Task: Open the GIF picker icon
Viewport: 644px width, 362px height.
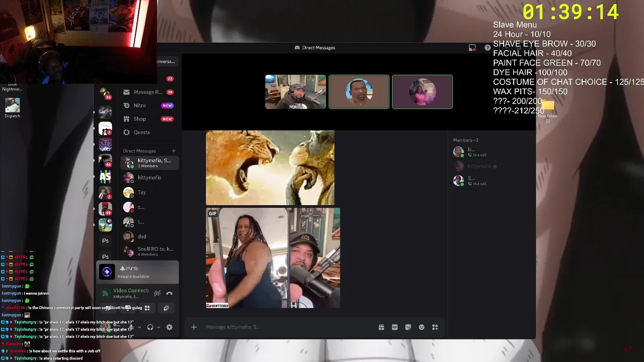Action: tap(395, 327)
